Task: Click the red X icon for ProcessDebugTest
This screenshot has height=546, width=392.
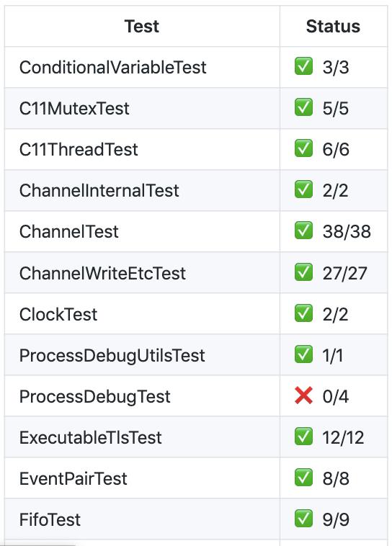Action: (x=303, y=395)
